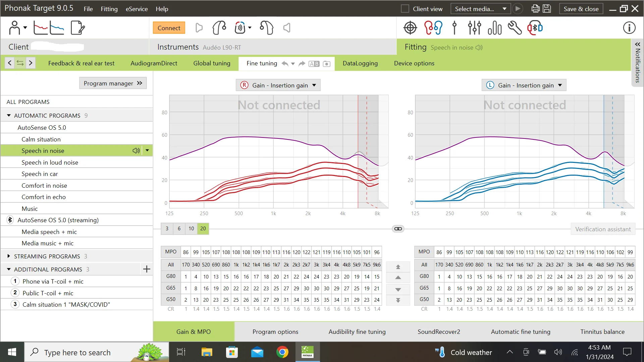Open the blue left-ear audiogram icon
Image resolution: width=644 pixels, height=362 pixels.
(57, 28)
